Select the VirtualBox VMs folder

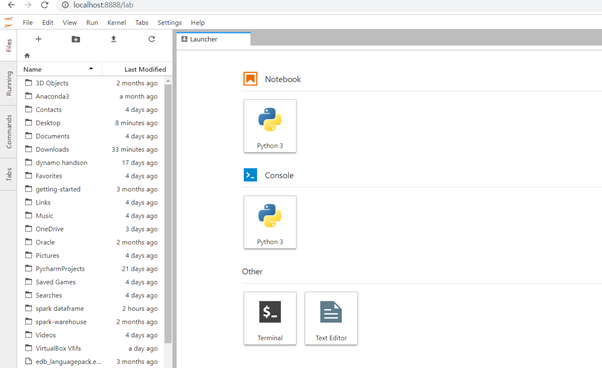pos(91,348)
